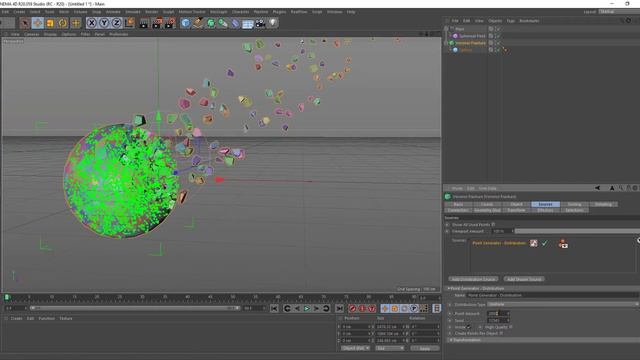Toggle Y axis lock

click(x=104, y=23)
